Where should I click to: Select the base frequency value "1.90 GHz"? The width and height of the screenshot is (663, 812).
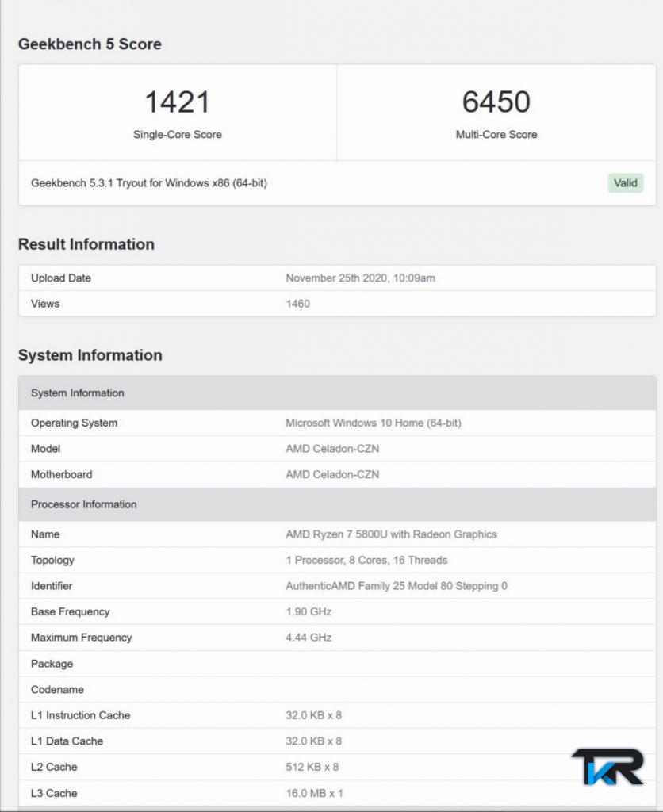click(309, 612)
